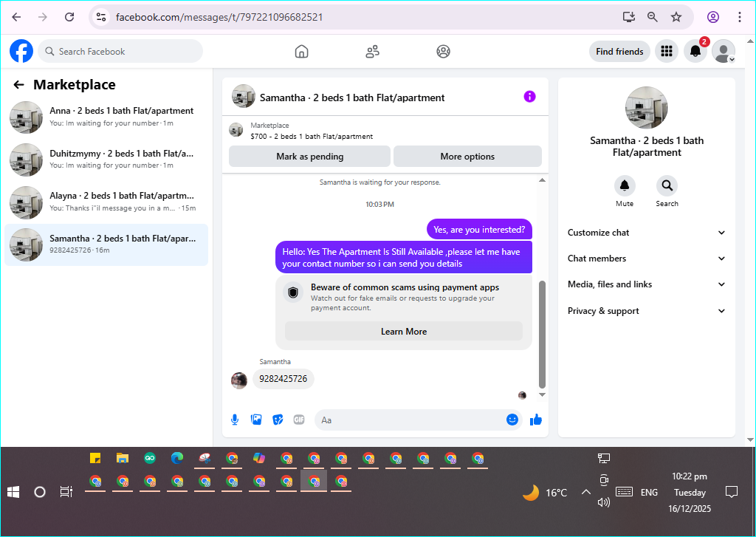Click the Samantha chat header title

pyautogui.click(x=352, y=98)
